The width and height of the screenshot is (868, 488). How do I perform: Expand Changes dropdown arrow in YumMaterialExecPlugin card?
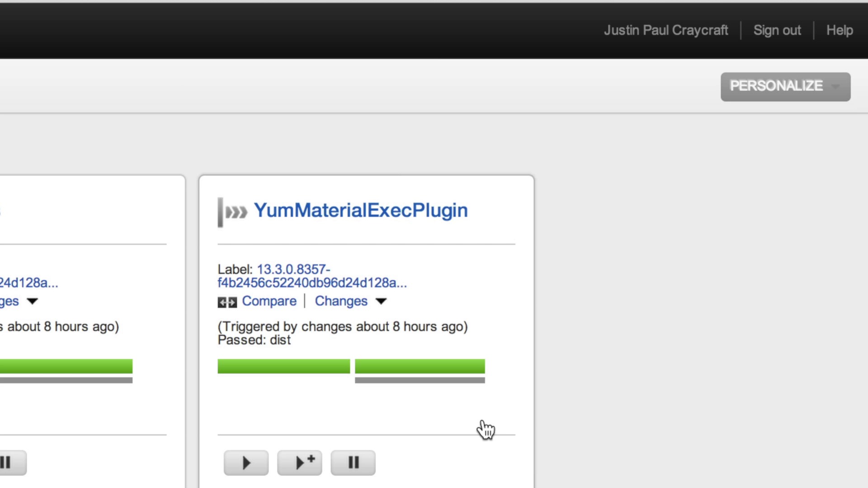pyautogui.click(x=381, y=301)
